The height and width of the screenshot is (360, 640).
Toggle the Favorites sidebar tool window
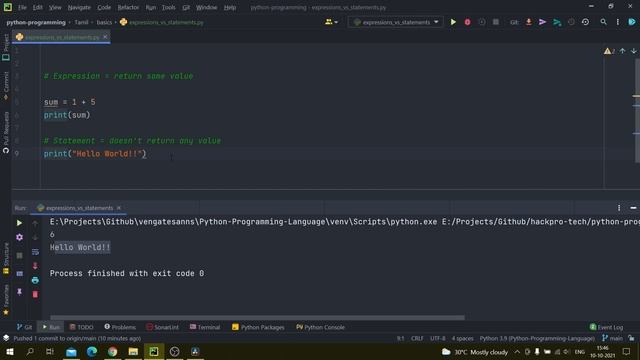pos(6,300)
